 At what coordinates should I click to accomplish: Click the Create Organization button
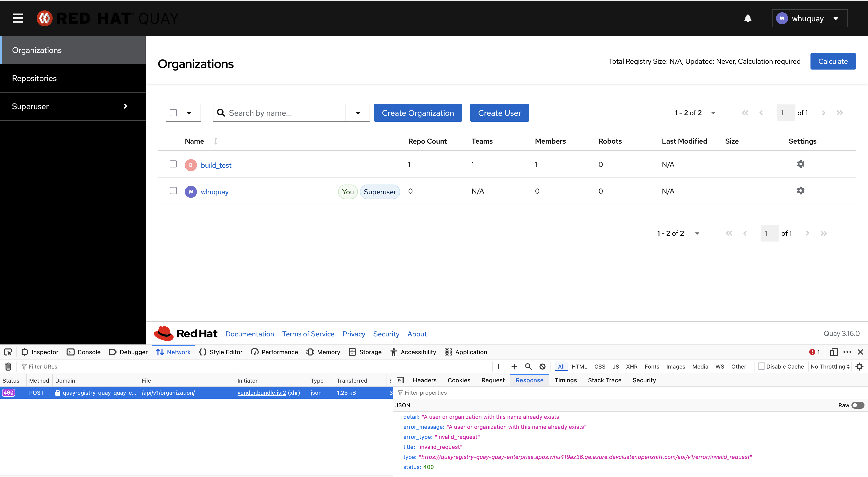417,113
